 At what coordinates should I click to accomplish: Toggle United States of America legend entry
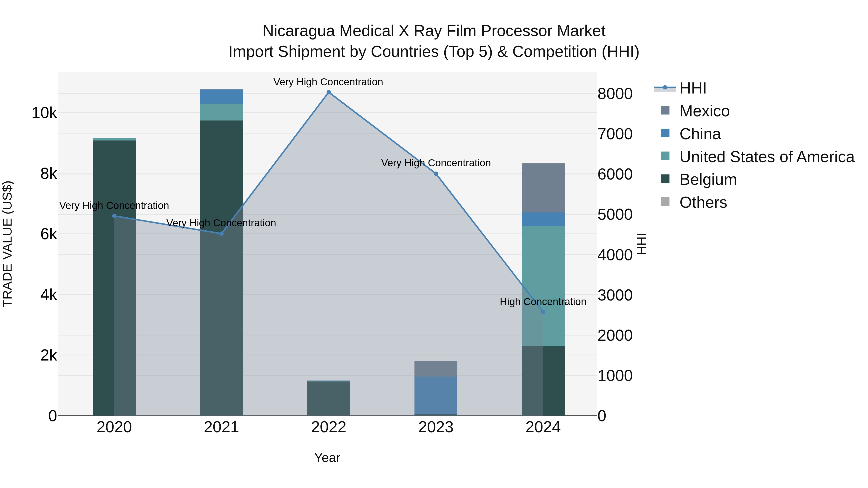[757, 157]
